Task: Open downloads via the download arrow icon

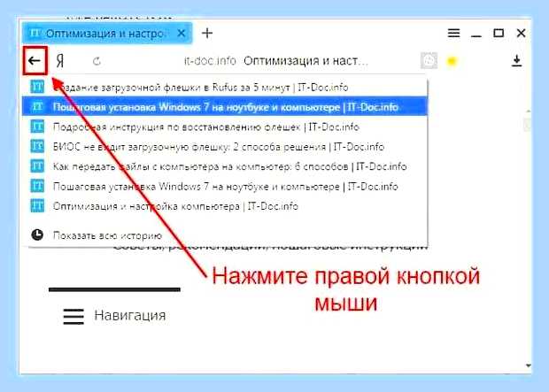Action: click(517, 61)
